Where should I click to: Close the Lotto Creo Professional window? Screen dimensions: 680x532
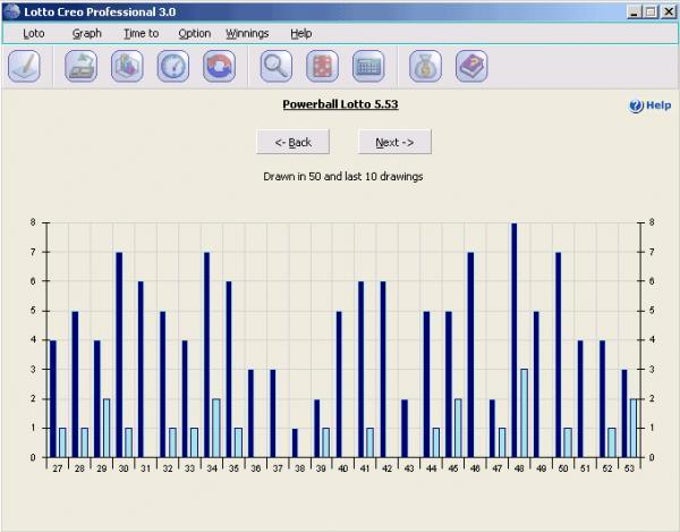coord(669,12)
